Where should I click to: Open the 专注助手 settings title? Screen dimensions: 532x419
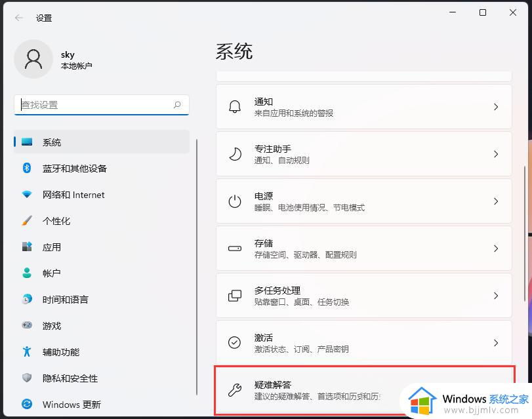pos(273,149)
